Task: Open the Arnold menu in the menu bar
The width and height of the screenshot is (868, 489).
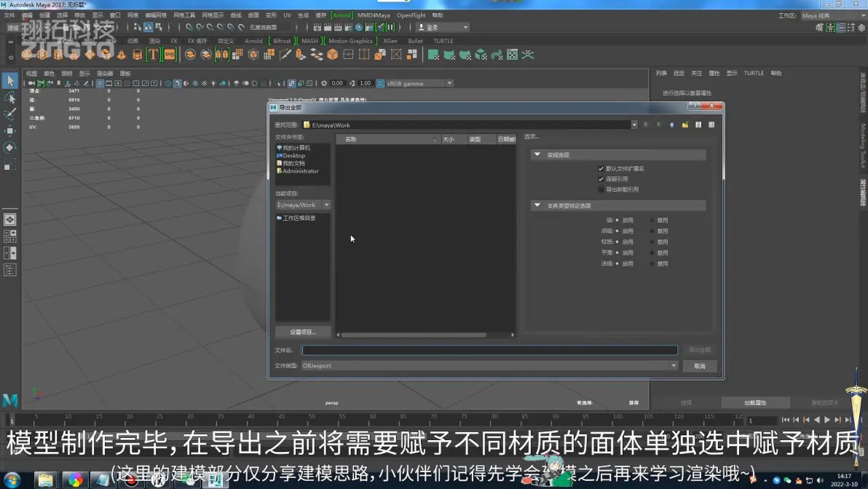Action: click(342, 15)
